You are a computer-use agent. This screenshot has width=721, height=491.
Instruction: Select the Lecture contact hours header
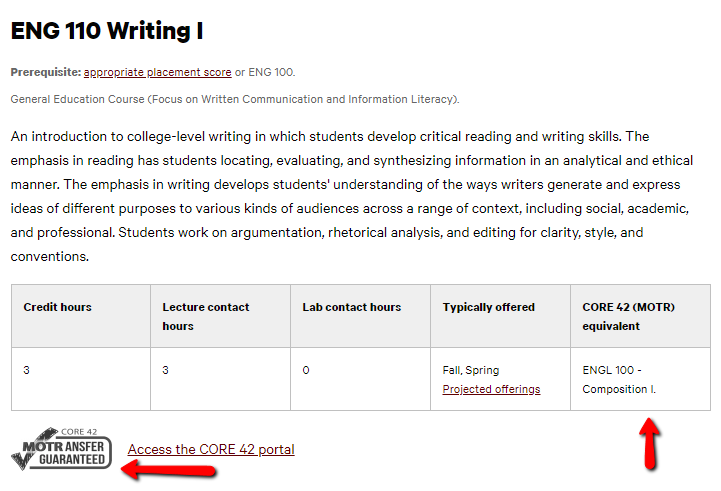pyautogui.click(x=205, y=316)
